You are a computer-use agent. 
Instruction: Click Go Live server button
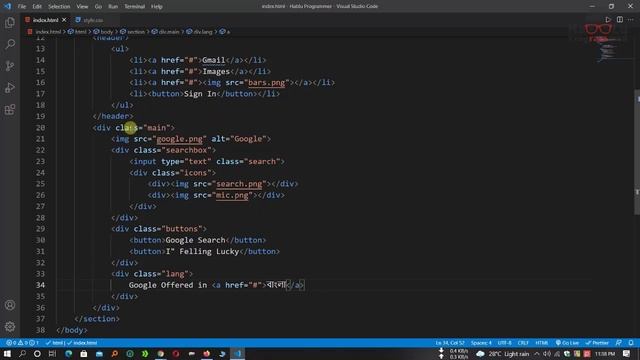pos(567,343)
